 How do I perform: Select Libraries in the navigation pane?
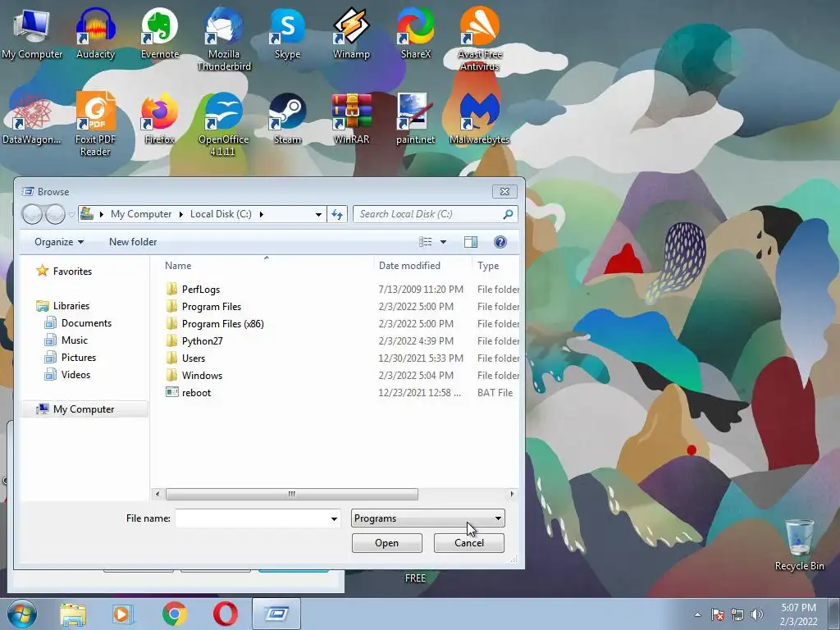(x=71, y=306)
